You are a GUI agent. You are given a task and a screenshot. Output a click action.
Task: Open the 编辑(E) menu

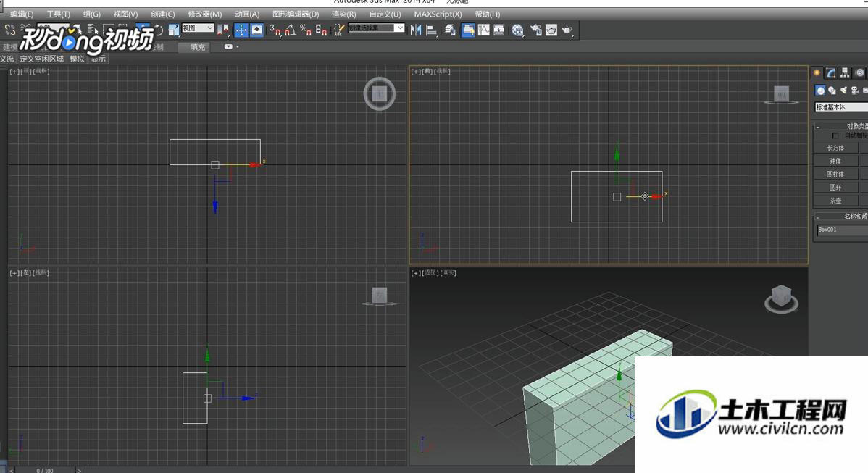[22, 14]
